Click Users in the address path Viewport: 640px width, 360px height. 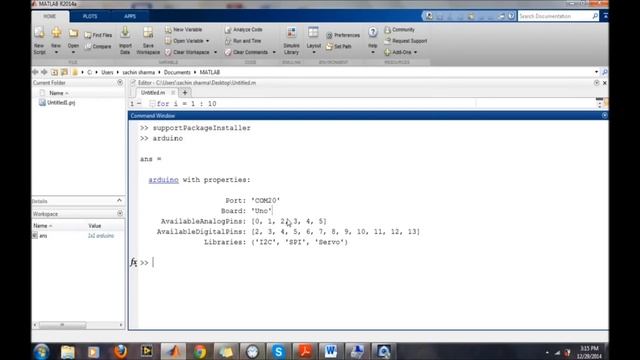[x=107, y=72]
